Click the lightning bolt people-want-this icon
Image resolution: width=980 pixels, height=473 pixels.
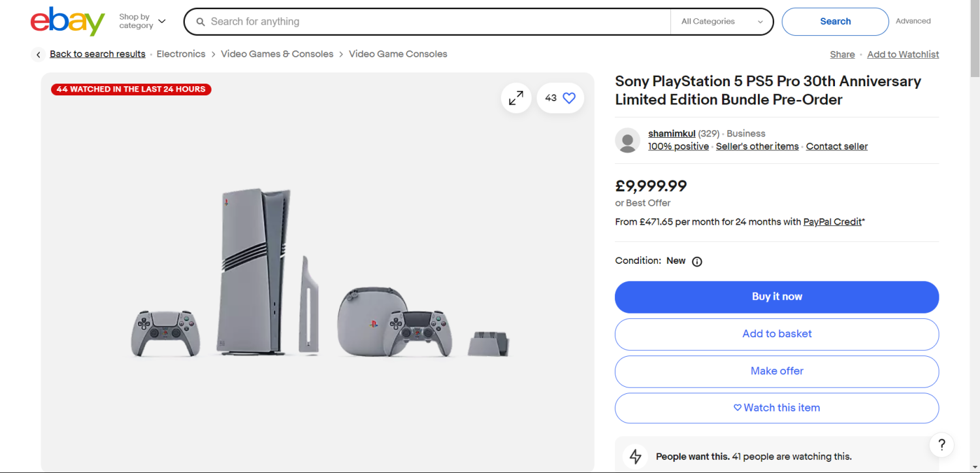(x=635, y=456)
